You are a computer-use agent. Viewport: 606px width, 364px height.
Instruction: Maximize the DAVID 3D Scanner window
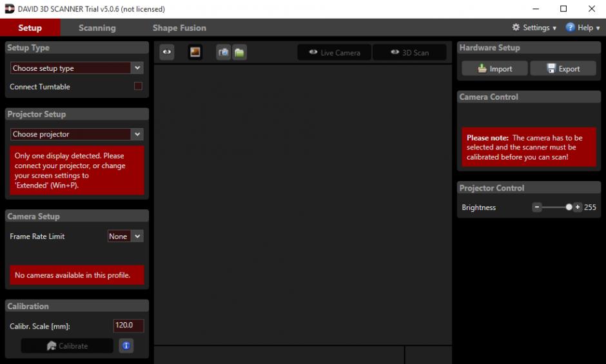pyautogui.click(x=563, y=8)
